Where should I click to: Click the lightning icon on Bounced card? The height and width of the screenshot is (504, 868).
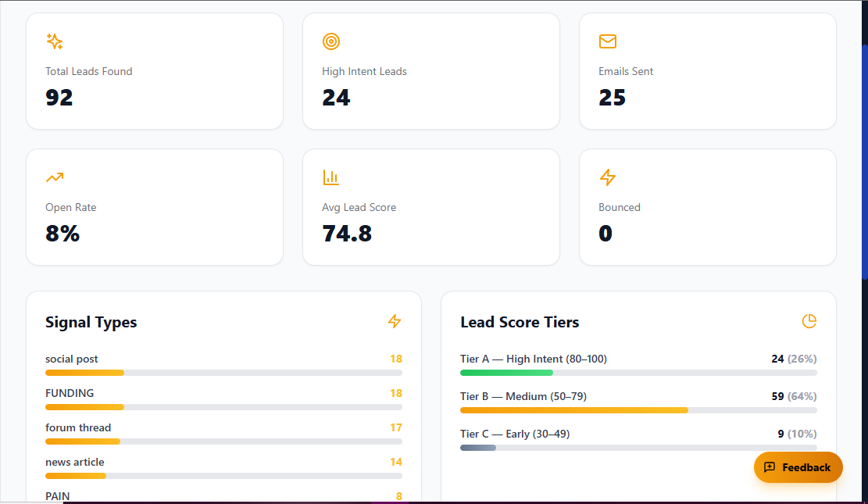[607, 177]
